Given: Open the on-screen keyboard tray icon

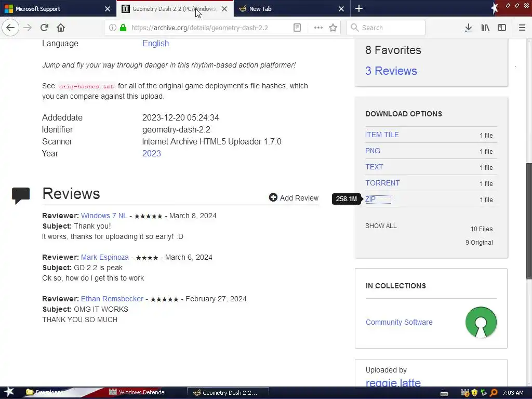Looking at the screenshot, I should coord(444,393).
